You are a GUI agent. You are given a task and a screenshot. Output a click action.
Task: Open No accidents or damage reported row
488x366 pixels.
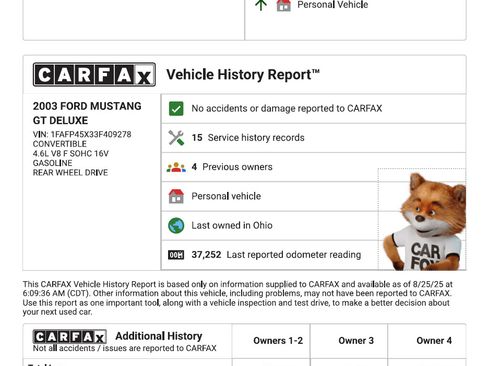coord(313,109)
